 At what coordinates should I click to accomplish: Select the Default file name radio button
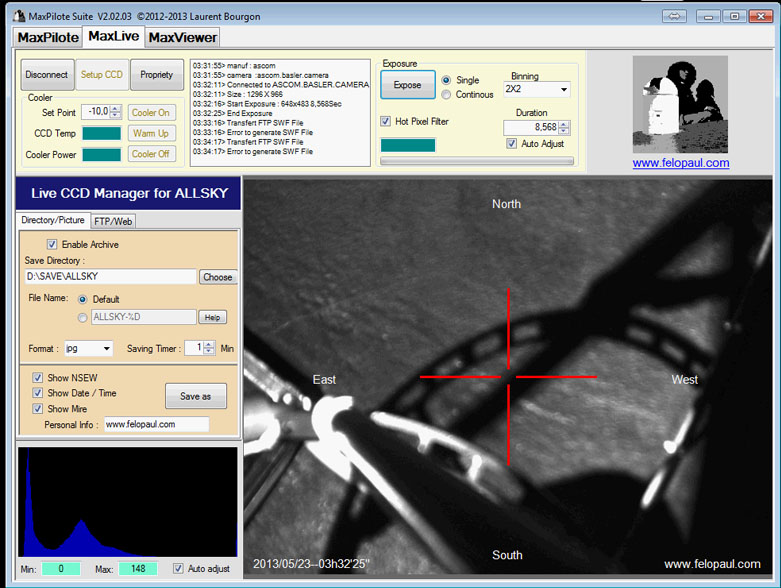[x=83, y=299]
